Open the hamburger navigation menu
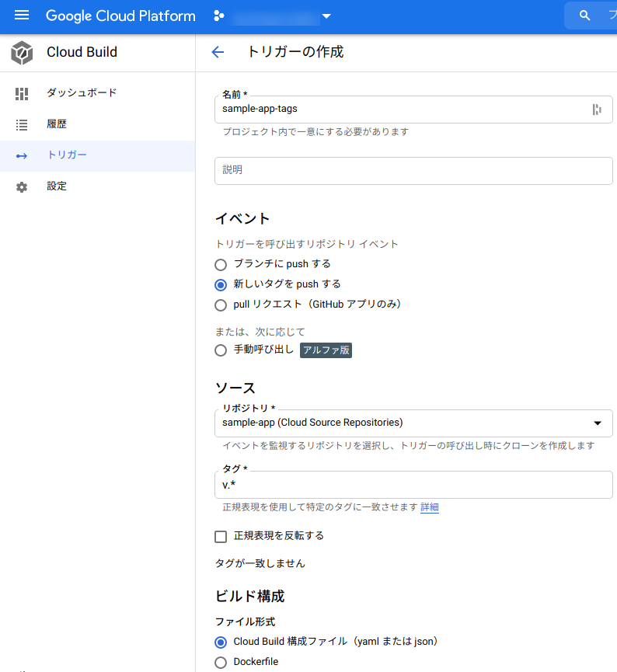Viewport: 617px width, 672px height. coord(22,16)
